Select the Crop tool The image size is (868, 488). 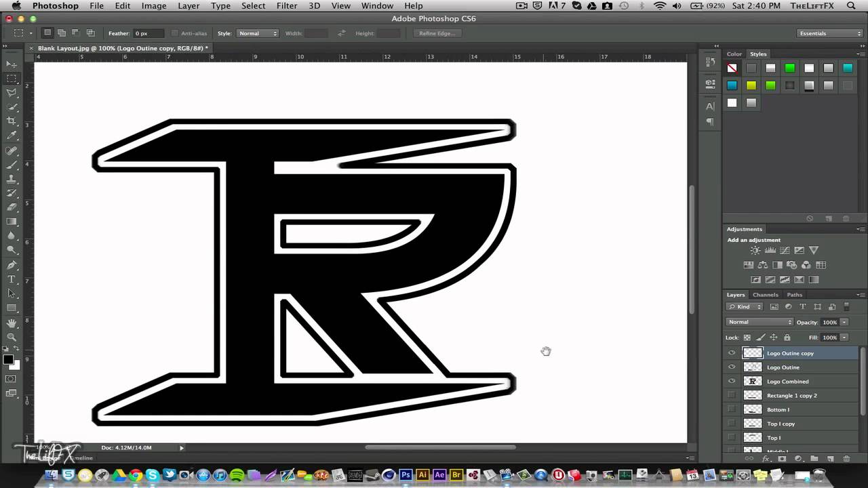click(x=12, y=121)
